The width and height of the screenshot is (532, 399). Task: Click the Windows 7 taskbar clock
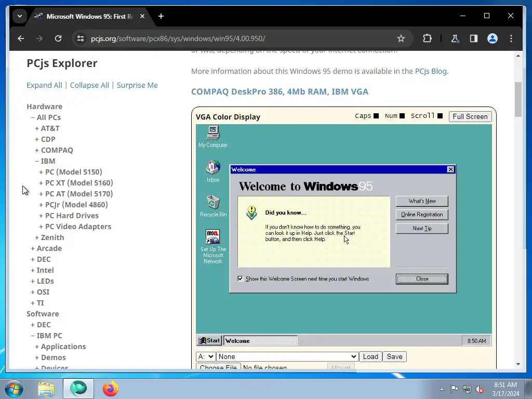[x=506, y=389]
